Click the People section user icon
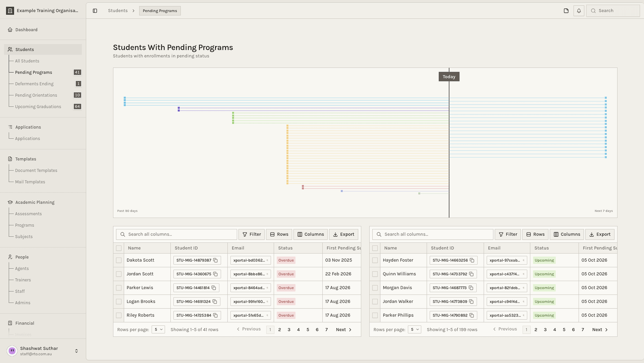Screen dimensions: 644x363 [10, 257]
